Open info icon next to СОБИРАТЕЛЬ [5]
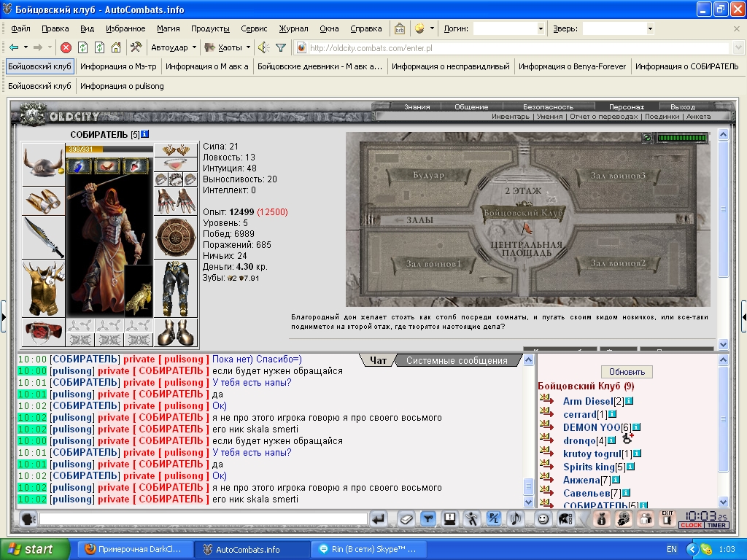747x560 pixels. pos(145,134)
